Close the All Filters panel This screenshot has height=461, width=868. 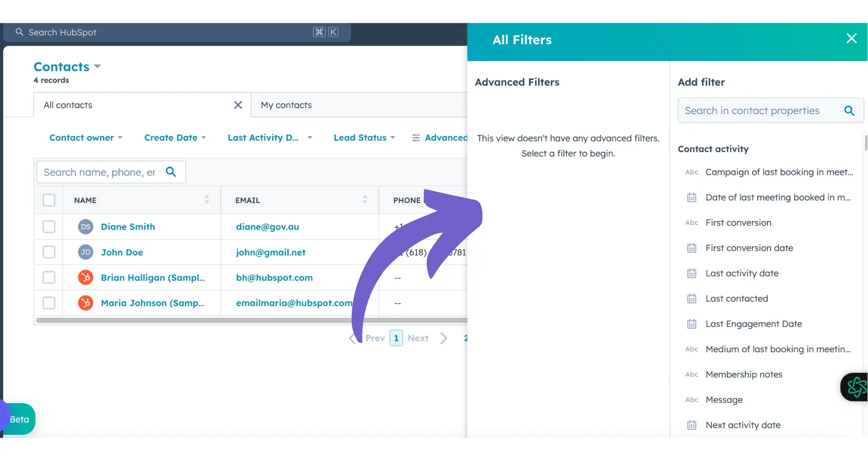pyautogui.click(x=851, y=38)
